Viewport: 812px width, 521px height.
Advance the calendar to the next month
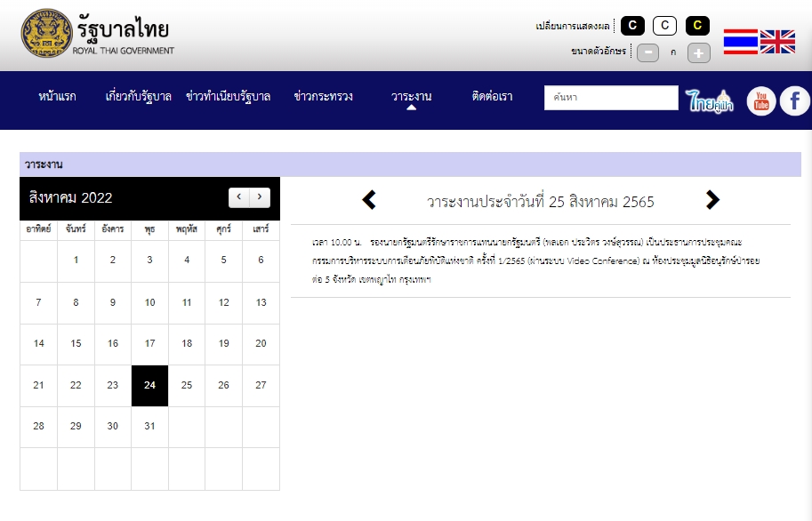[260, 197]
